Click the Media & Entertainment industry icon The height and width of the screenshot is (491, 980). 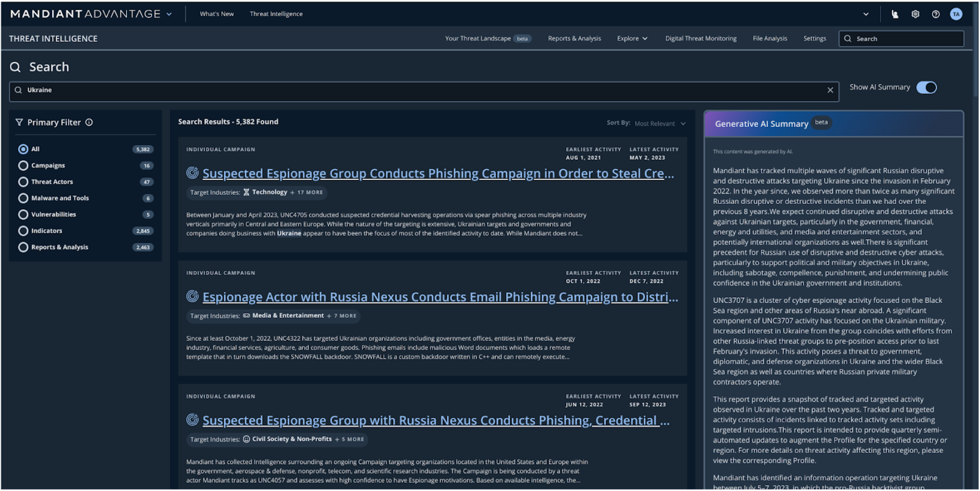point(246,315)
